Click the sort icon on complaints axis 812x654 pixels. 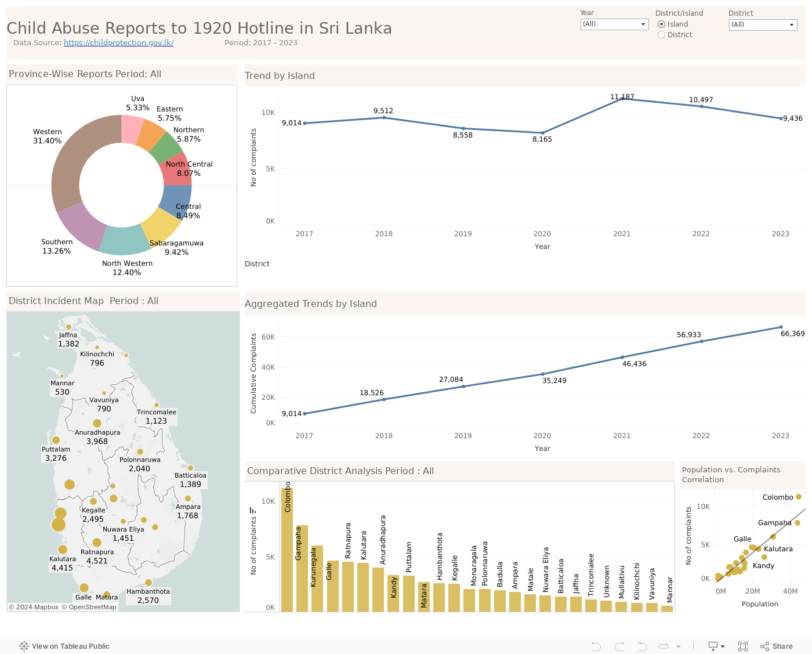click(x=253, y=510)
